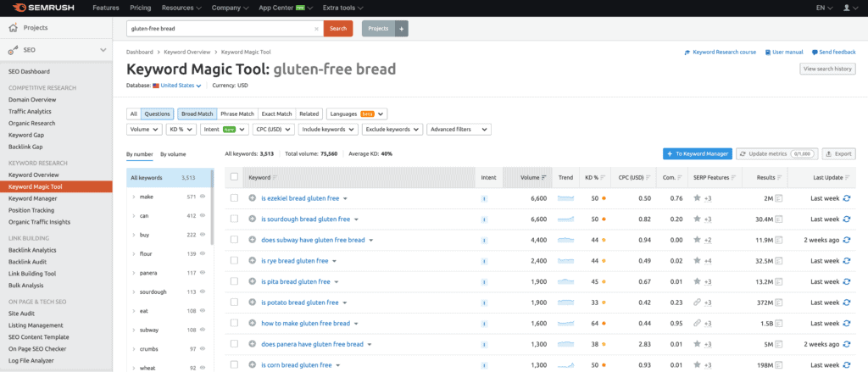Click the user profile icon in header
This screenshot has height=372, width=868.
pos(847,8)
